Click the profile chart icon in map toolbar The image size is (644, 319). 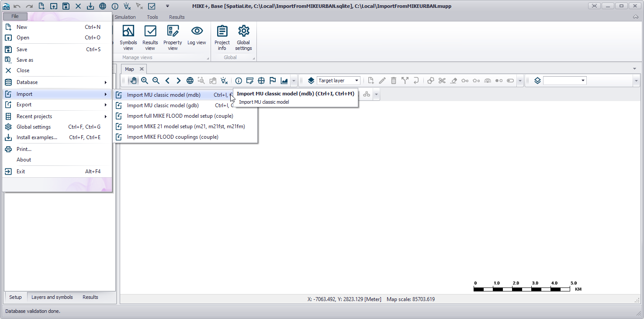tap(284, 81)
